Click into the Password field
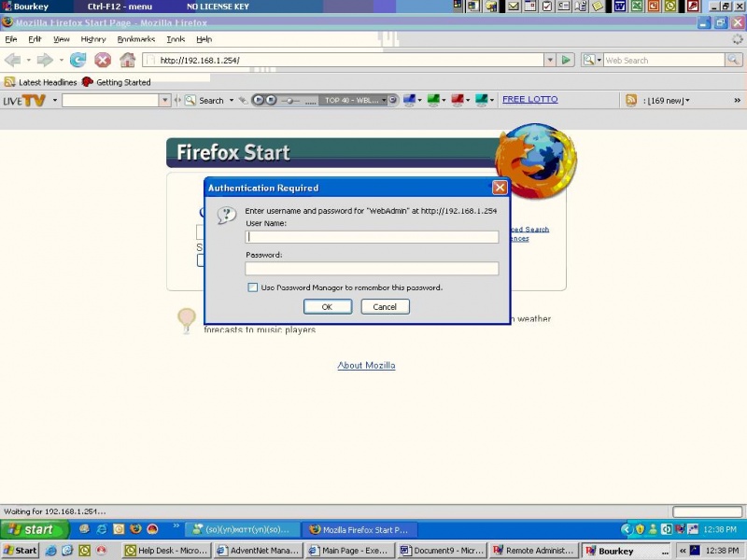This screenshot has height=560, width=747. (x=372, y=269)
